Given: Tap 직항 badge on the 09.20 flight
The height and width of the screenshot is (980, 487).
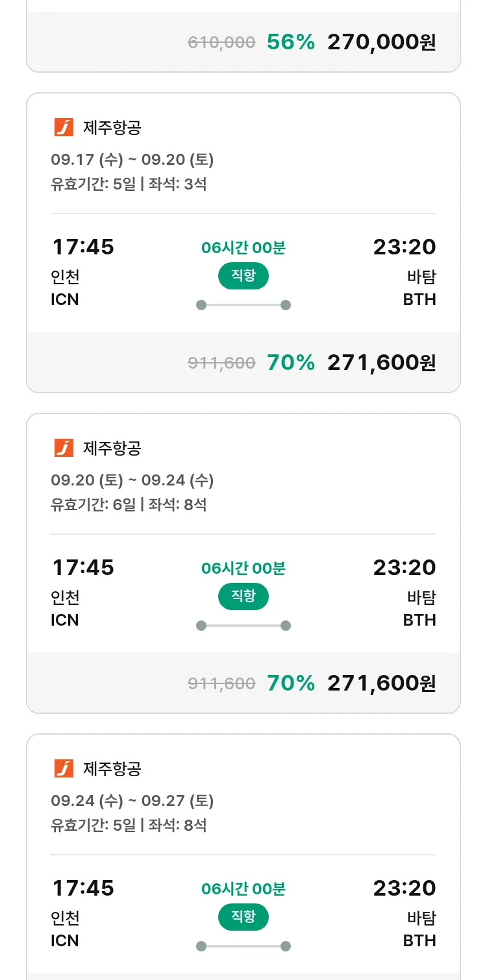Looking at the screenshot, I should click(x=243, y=596).
